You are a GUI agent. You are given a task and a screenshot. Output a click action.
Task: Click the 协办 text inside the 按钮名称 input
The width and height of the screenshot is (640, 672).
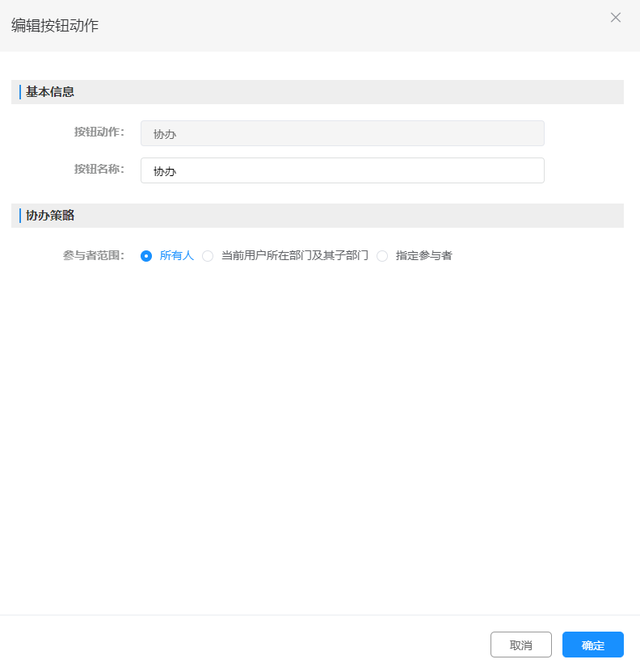(165, 171)
